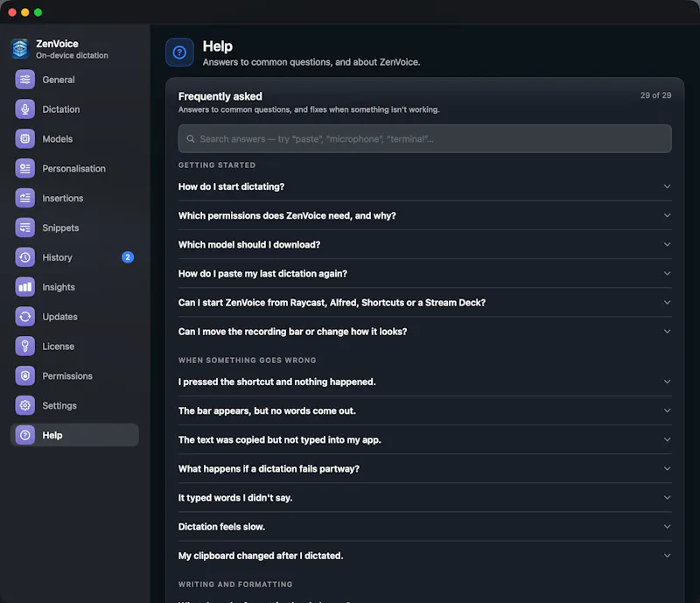Click the 'Frequently asked' heading

click(220, 96)
